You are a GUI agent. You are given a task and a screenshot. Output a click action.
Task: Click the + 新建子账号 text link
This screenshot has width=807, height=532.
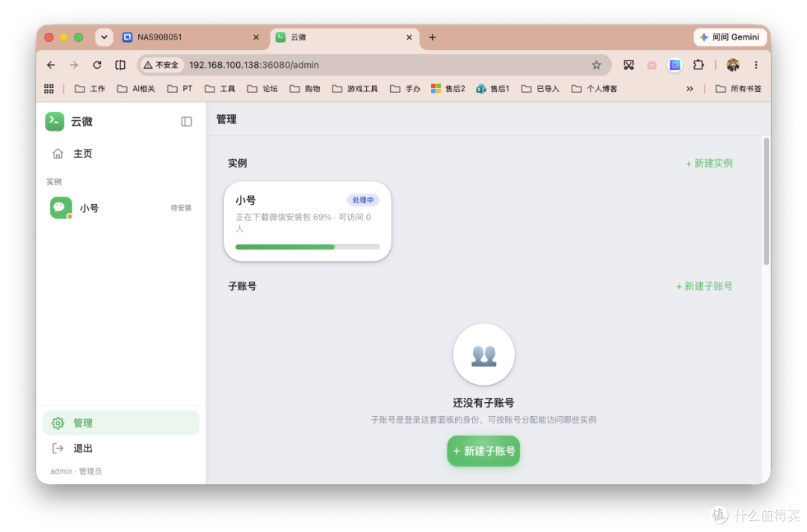704,286
